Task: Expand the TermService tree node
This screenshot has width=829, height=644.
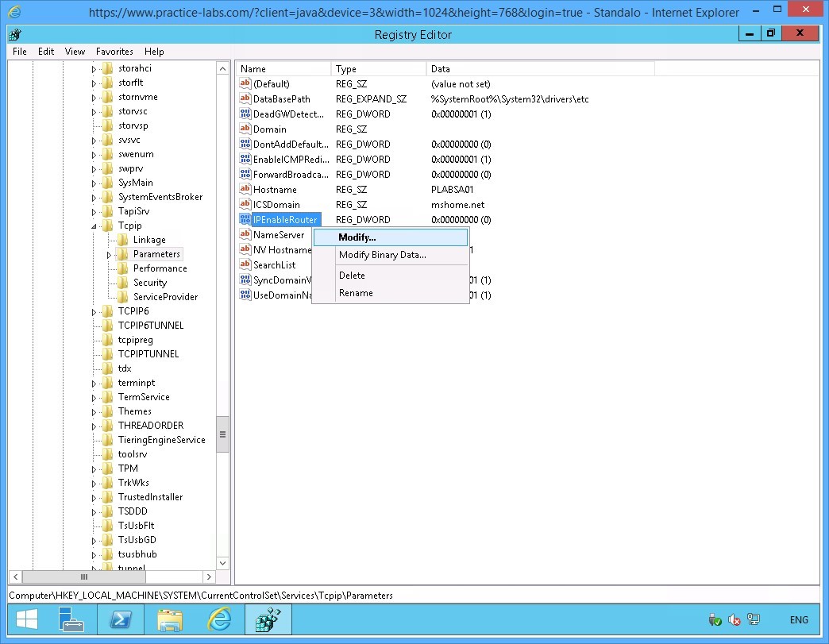Action: [94, 398]
